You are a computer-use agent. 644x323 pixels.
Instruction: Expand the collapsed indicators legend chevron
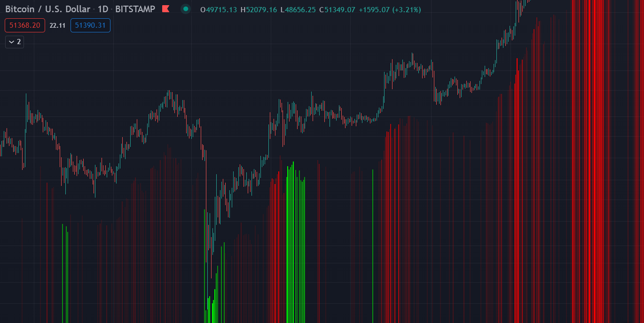(15, 42)
